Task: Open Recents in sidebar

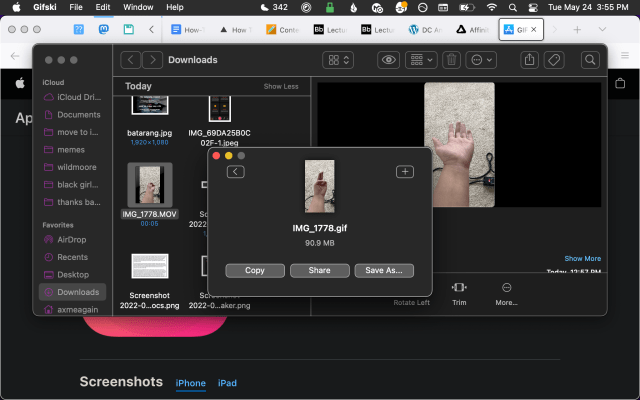Action: (x=73, y=257)
